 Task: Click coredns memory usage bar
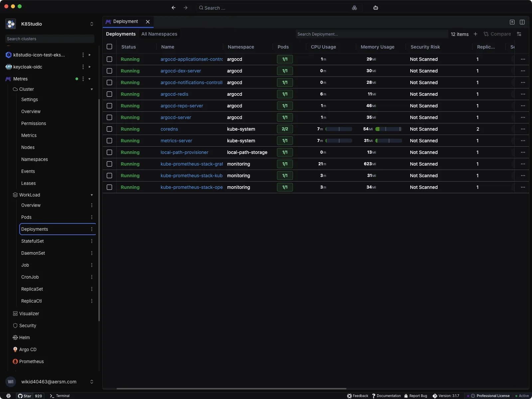(389, 129)
